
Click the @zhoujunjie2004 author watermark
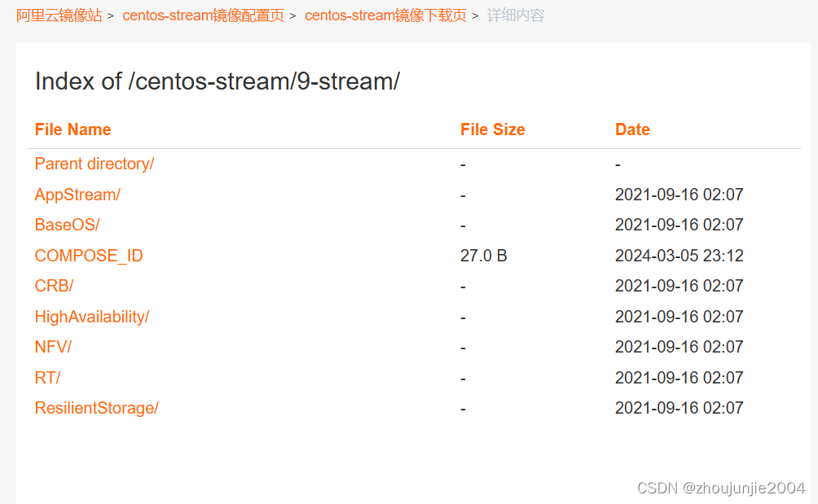(x=744, y=488)
